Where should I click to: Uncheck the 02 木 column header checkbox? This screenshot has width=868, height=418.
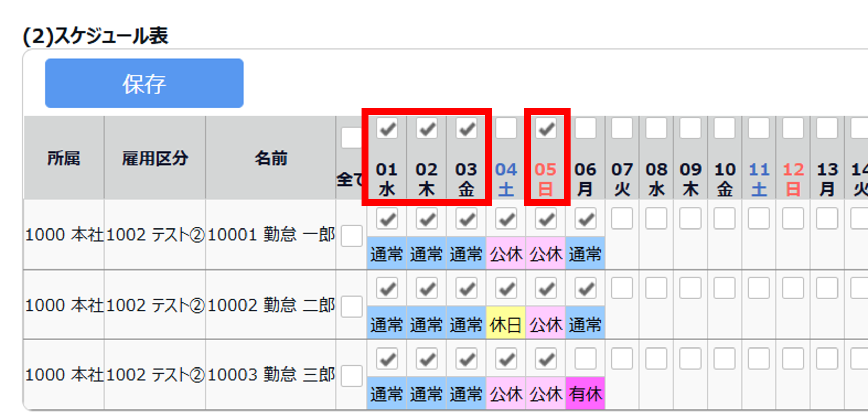click(x=427, y=128)
